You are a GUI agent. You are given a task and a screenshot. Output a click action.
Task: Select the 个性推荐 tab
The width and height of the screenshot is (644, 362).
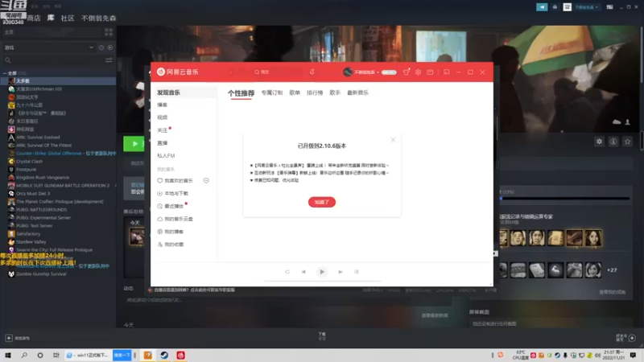pyautogui.click(x=241, y=93)
